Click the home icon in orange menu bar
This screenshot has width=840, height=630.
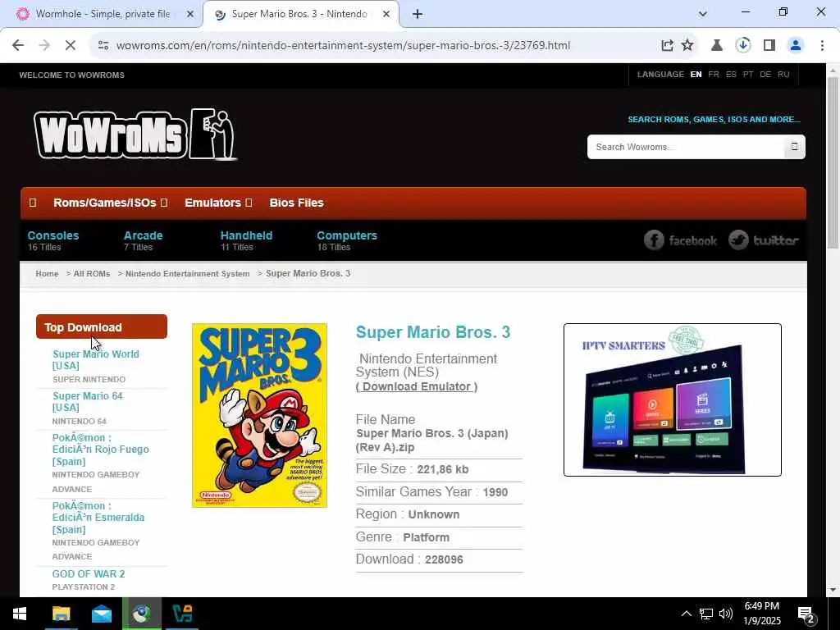[33, 203]
